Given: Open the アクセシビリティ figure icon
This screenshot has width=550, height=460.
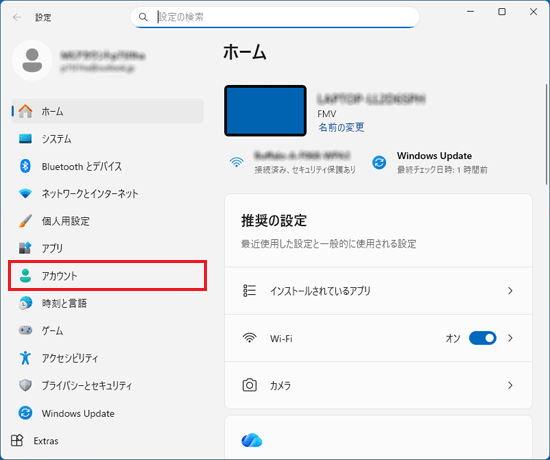Looking at the screenshot, I should [x=25, y=358].
